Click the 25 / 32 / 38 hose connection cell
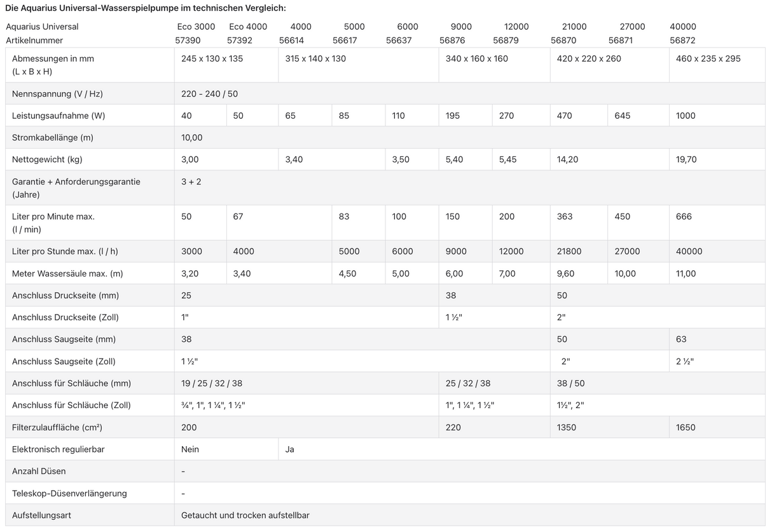Viewport: 772px width, 532px height. [468, 383]
